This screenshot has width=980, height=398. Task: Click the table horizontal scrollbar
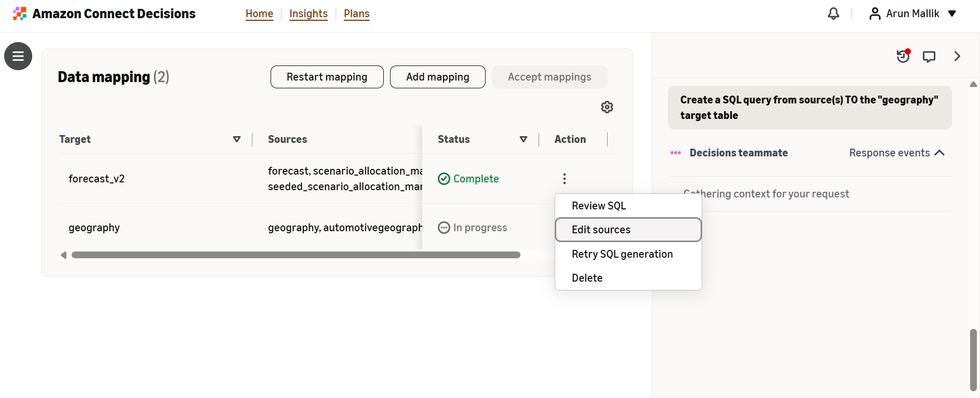coord(296,255)
